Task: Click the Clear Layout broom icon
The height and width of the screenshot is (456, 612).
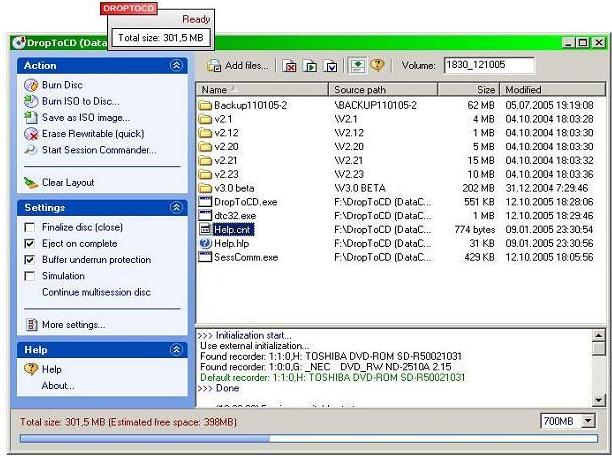Action: [x=31, y=183]
